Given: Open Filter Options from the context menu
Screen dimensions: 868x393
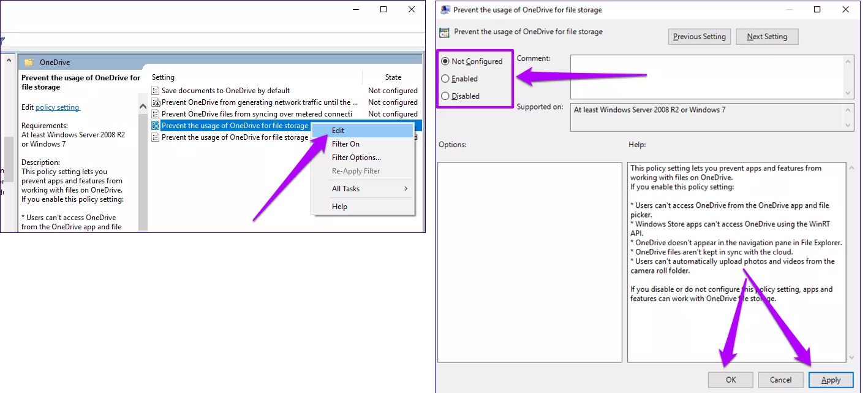Looking at the screenshot, I should point(363,158).
